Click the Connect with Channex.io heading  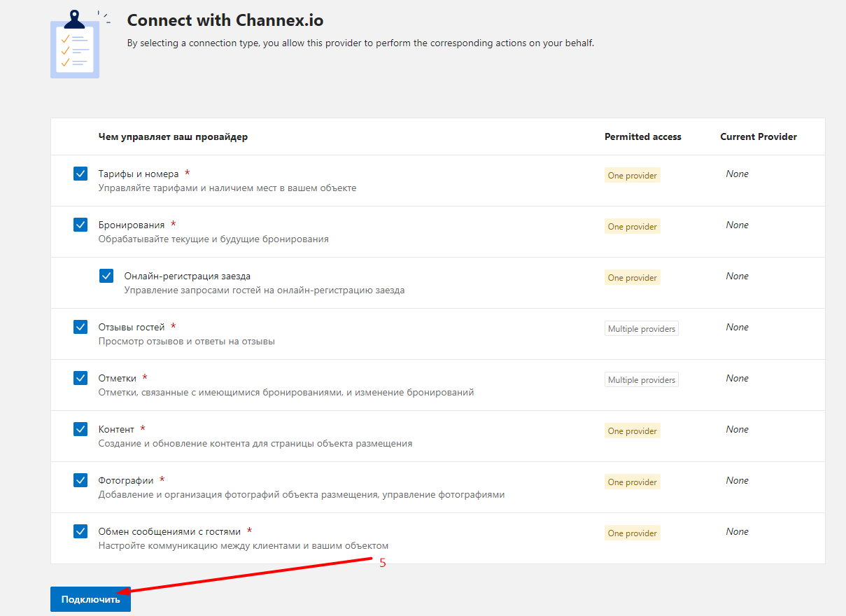point(225,20)
